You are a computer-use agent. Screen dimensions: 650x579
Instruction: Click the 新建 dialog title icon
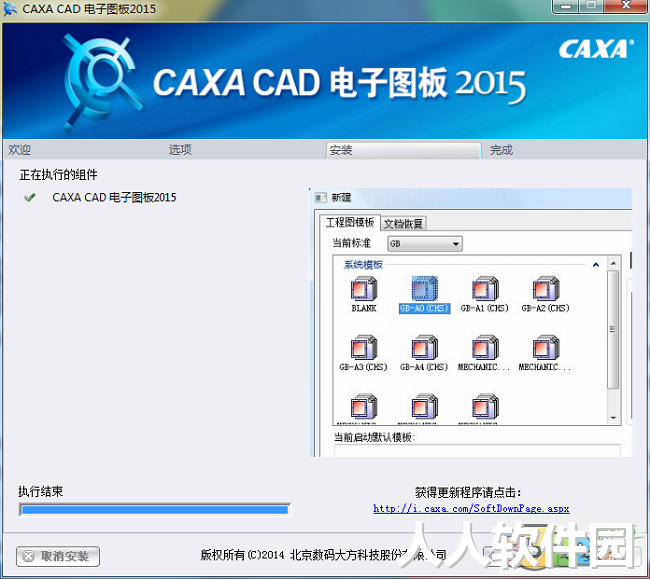[320, 198]
